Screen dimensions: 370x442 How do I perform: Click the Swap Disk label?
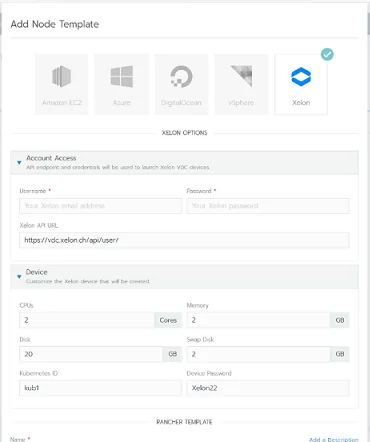(200, 339)
